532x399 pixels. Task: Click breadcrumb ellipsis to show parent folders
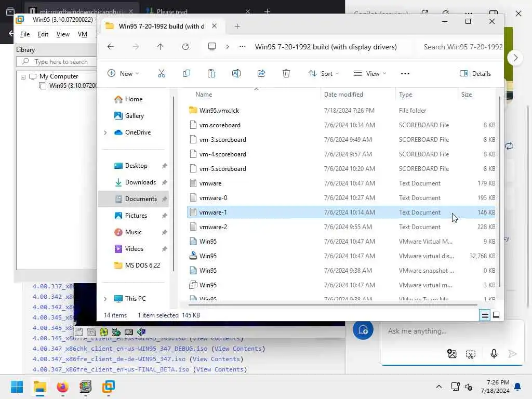tap(242, 46)
